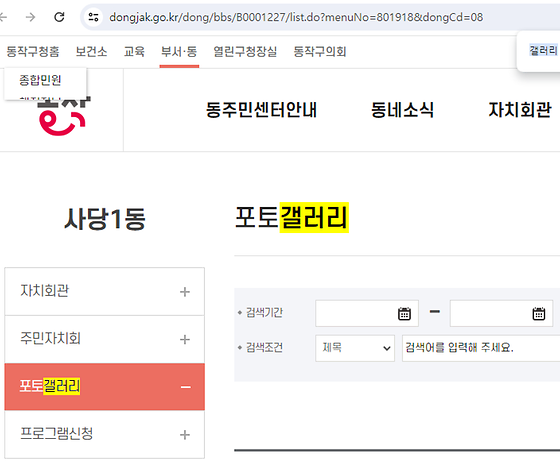Expand 자치회관 sidebar section plus

coord(185,292)
